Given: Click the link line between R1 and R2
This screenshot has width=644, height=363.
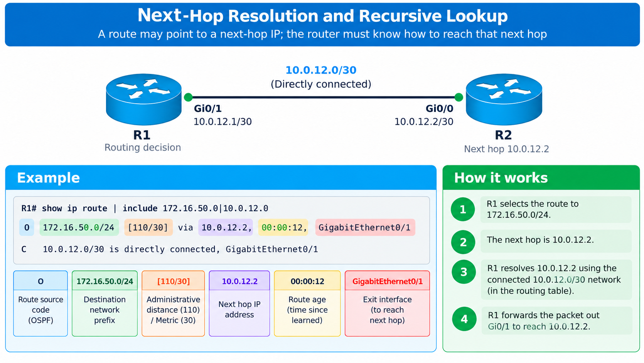Looking at the screenshot, I should click(x=323, y=97).
